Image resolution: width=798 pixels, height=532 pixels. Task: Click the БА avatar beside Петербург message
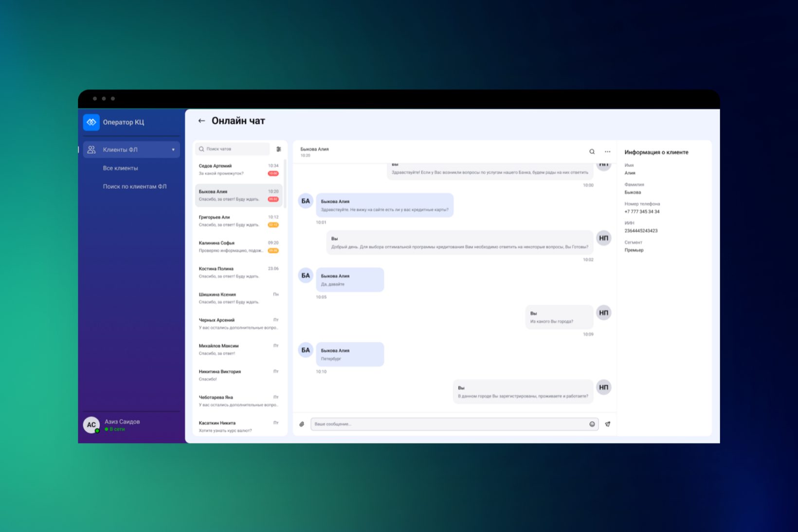[x=306, y=350]
